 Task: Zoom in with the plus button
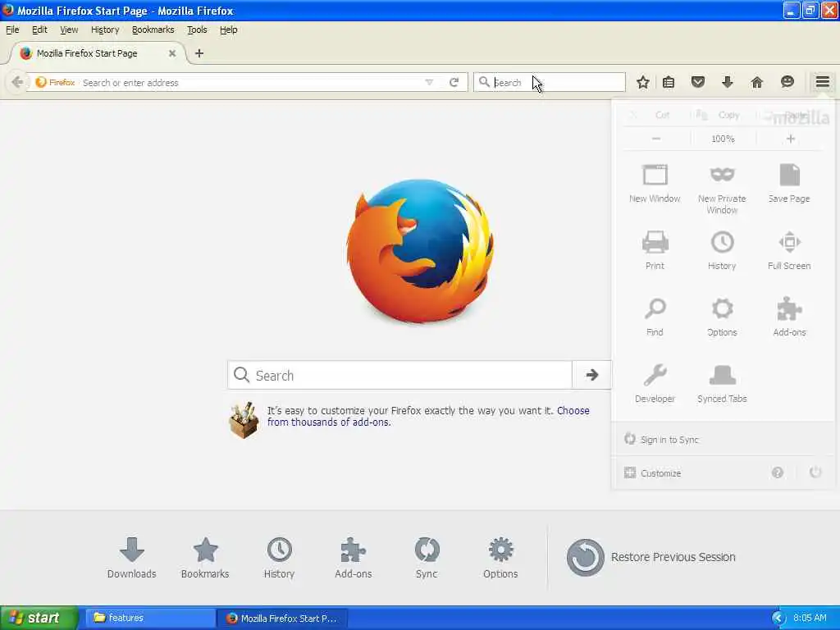pos(791,139)
